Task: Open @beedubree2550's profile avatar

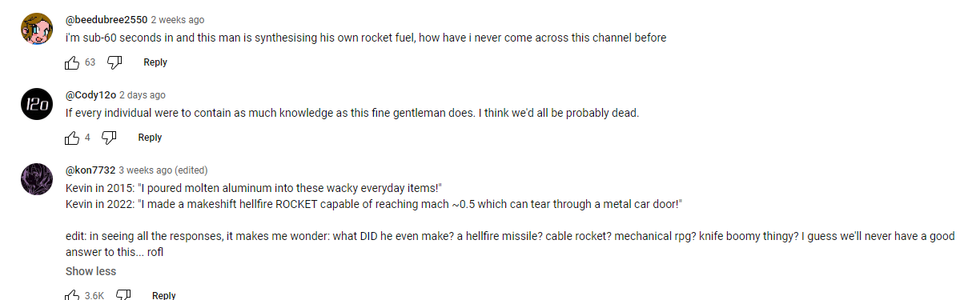Action: 36,30
